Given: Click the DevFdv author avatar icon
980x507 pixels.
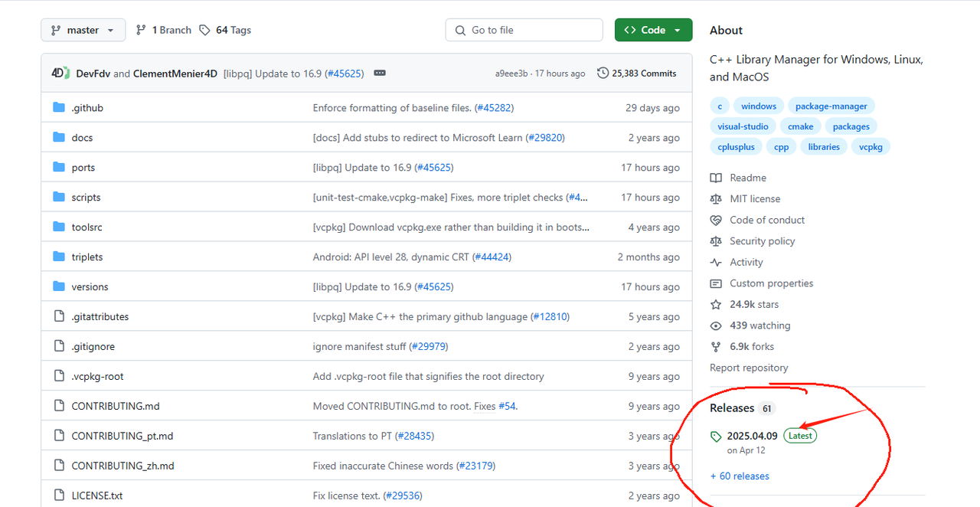Looking at the screenshot, I should (60, 73).
